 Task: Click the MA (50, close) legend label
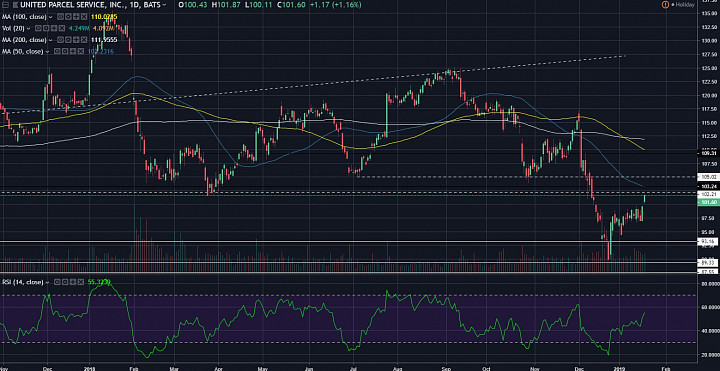(x=22, y=51)
